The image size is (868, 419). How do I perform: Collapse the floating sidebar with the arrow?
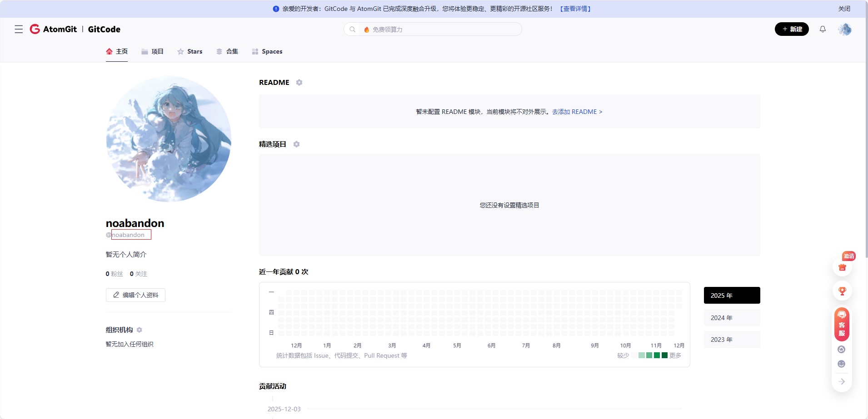(842, 381)
